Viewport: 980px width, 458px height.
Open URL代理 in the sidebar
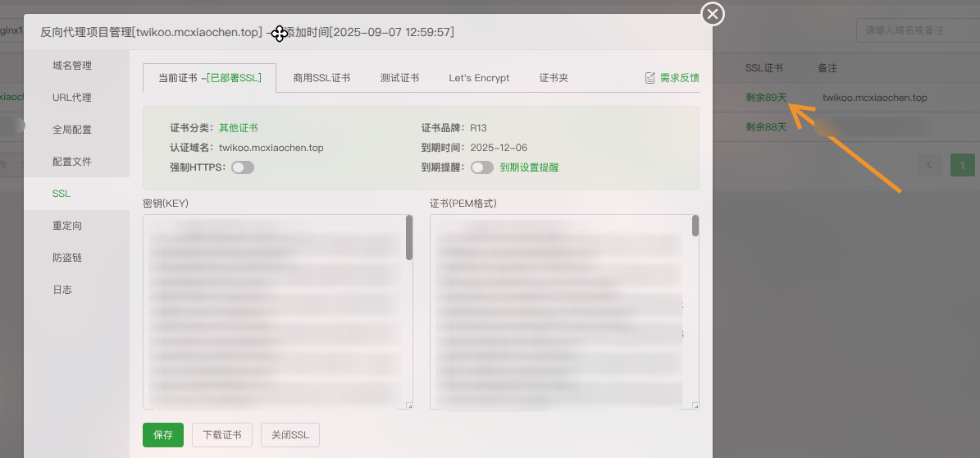[72, 98]
